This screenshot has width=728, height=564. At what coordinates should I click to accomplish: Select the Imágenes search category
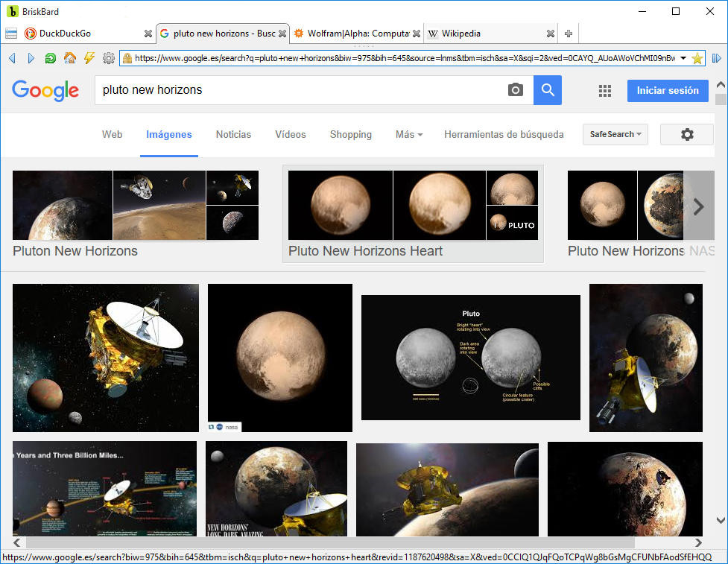point(169,135)
